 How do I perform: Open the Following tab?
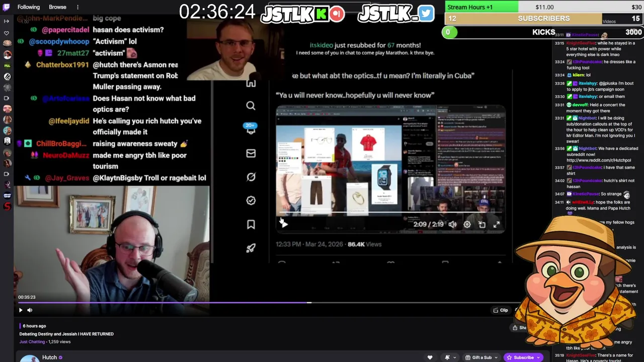tap(29, 7)
